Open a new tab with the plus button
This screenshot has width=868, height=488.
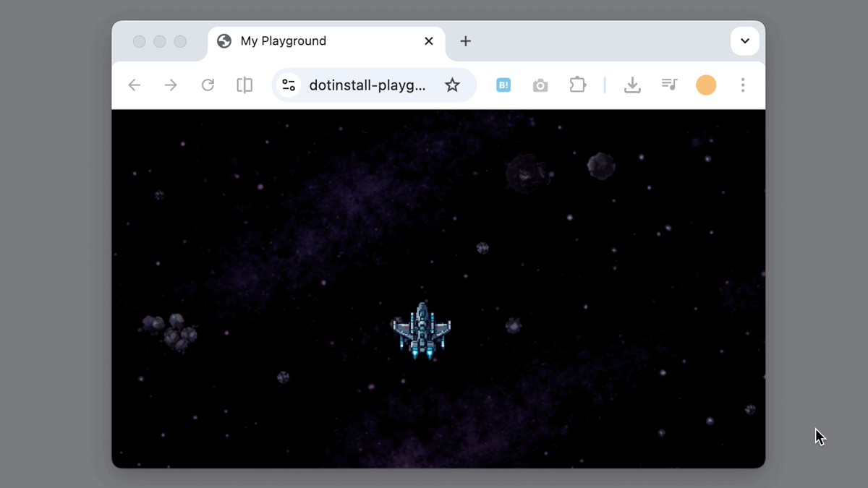click(x=465, y=41)
